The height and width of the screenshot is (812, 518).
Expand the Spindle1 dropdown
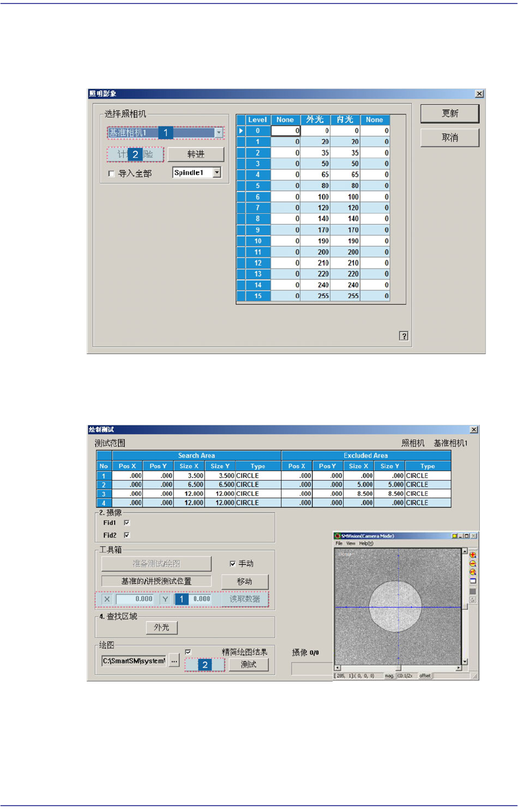[x=217, y=173]
